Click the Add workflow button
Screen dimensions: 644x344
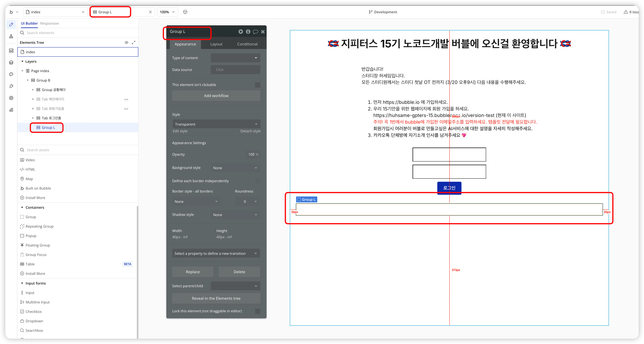click(x=216, y=96)
